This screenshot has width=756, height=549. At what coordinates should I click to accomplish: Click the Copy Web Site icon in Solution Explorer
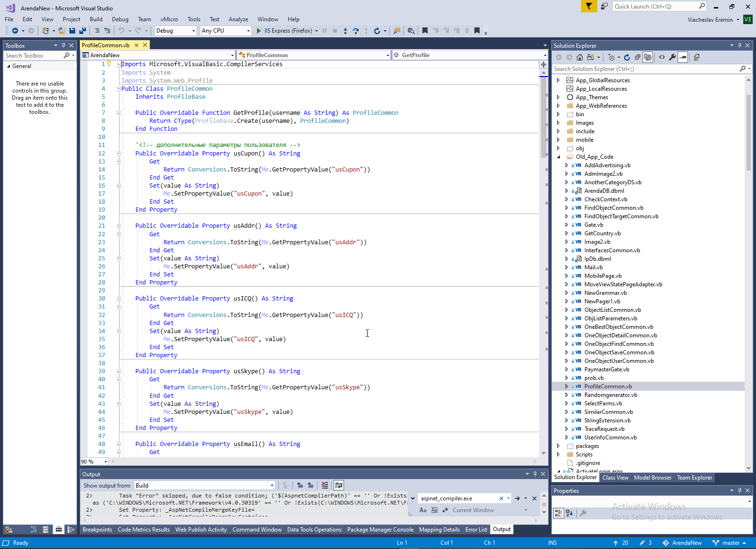(697, 57)
